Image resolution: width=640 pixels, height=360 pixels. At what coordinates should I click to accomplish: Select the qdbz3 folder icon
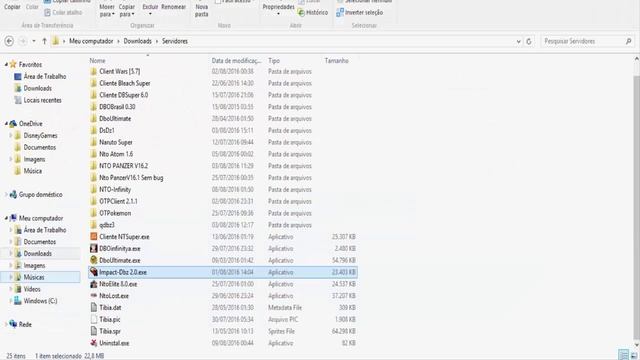93,225
